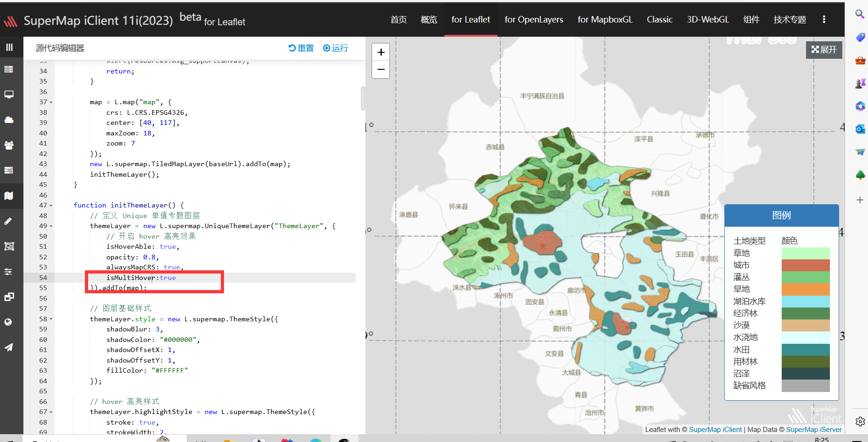The height and width of the screenshot is (442, 868).
Task: Zoom out on the map
Action: point(381,69)
